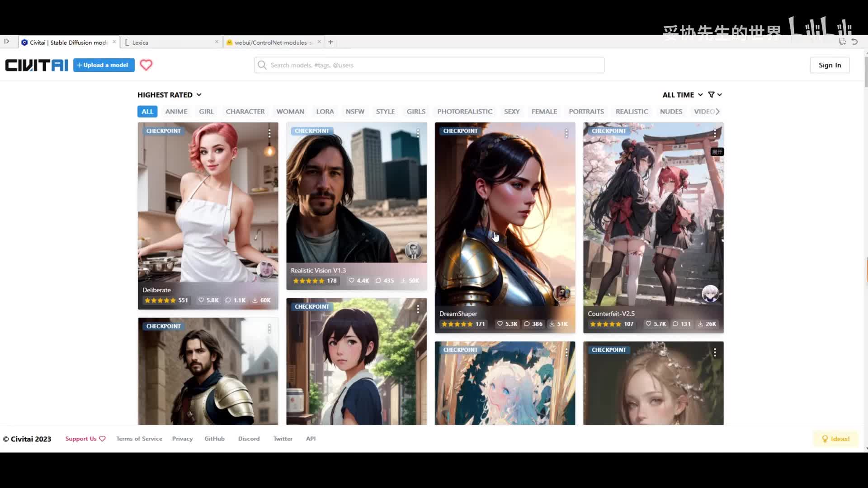Viewport: 868px width, 488px height.
Task: Open DreamShaper card three-dot menu
Action: [566, 133]
